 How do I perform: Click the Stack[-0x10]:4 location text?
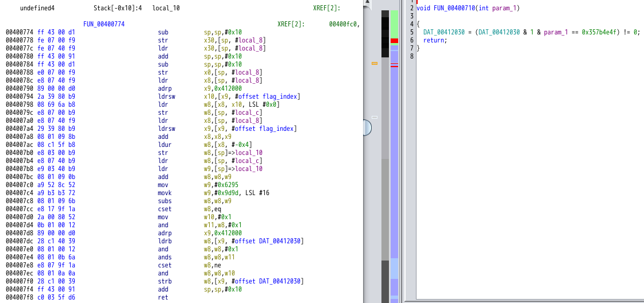117,8
